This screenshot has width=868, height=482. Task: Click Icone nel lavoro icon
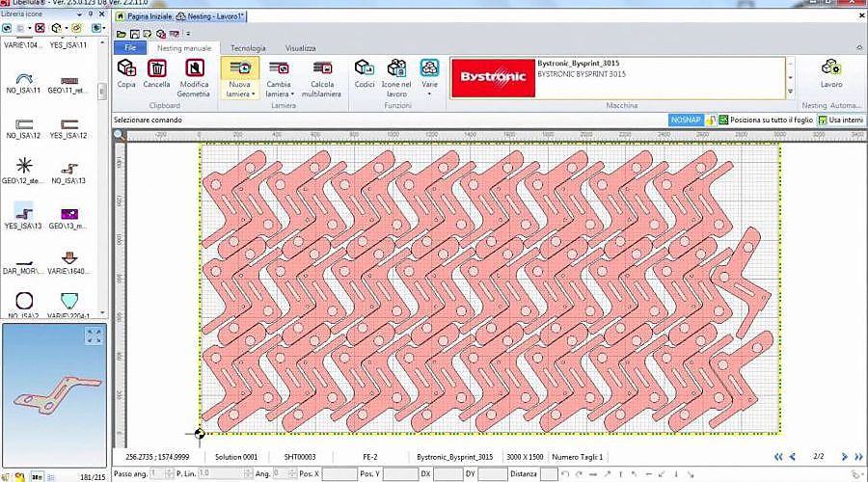[x=396, y=69]
